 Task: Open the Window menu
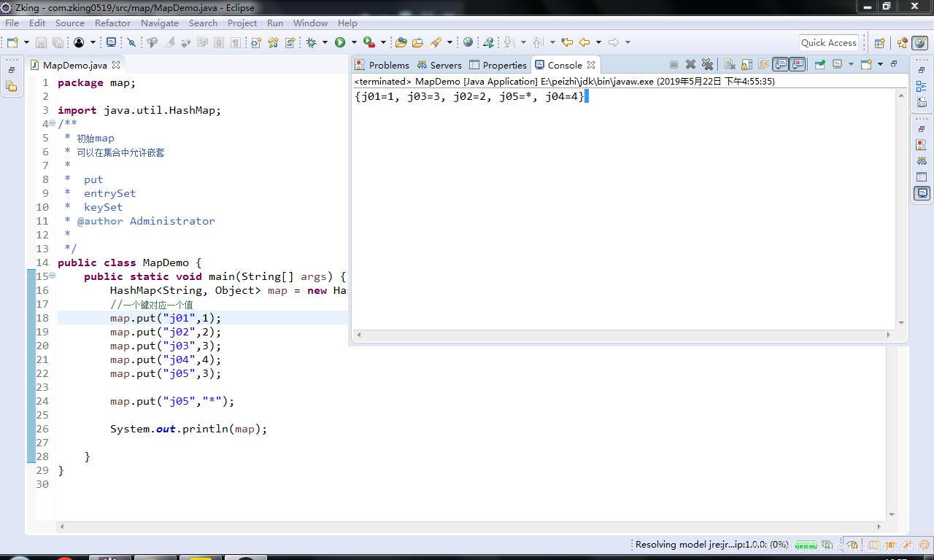310,23
